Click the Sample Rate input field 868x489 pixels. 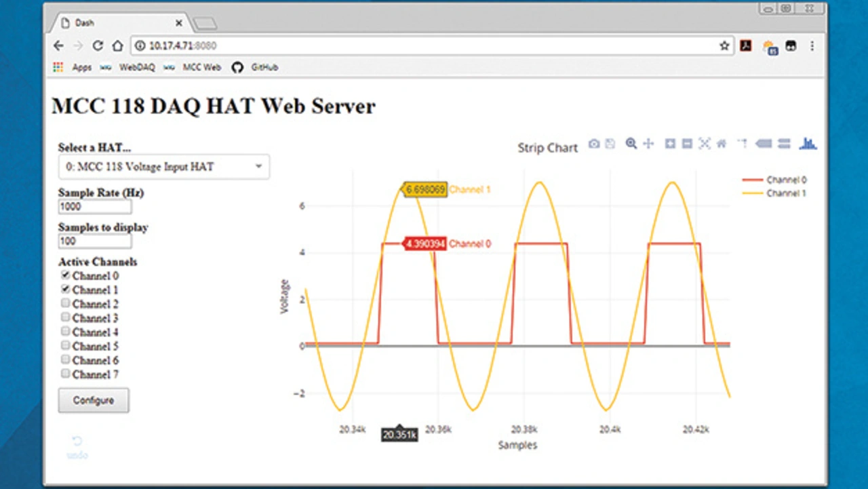coord(95,207)
